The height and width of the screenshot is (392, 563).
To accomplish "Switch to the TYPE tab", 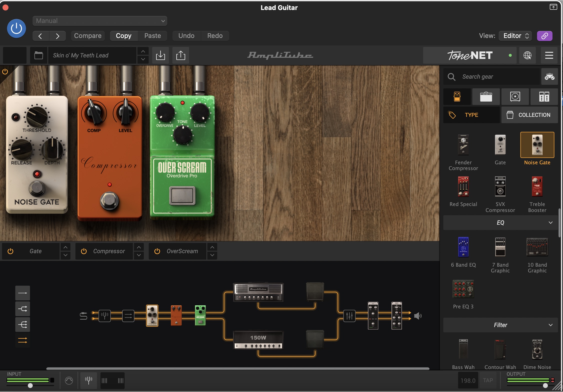I will pos(472,115).
